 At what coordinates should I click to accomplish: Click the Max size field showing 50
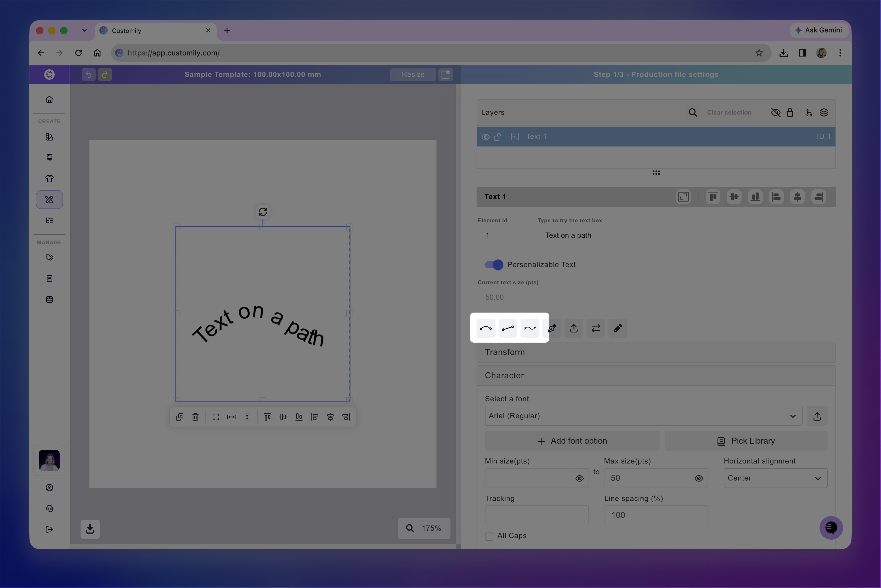[x=656, y=478]
